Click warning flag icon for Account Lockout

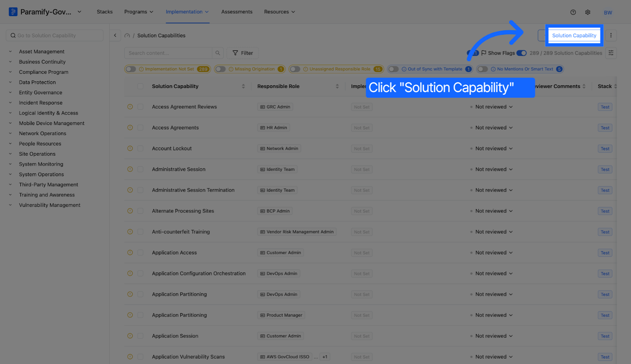click(x=130, y=148)
